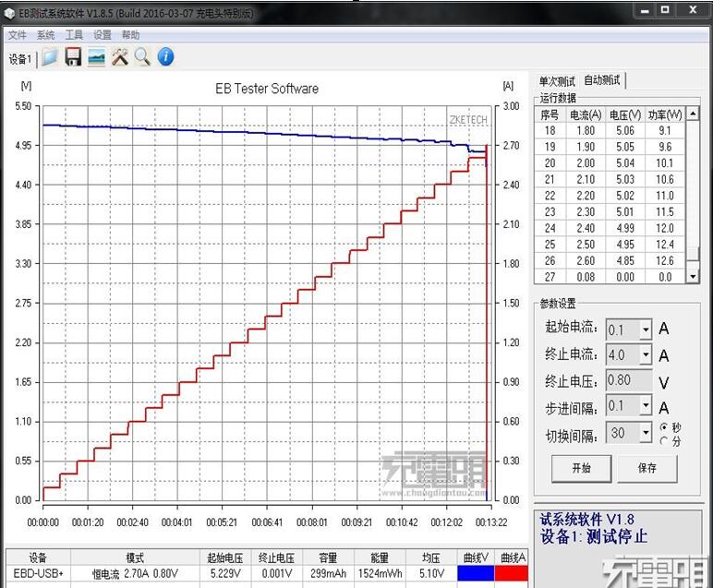Click the magnifying glass toolbar icon
713x588 pixels.
(x=142, y=57)
